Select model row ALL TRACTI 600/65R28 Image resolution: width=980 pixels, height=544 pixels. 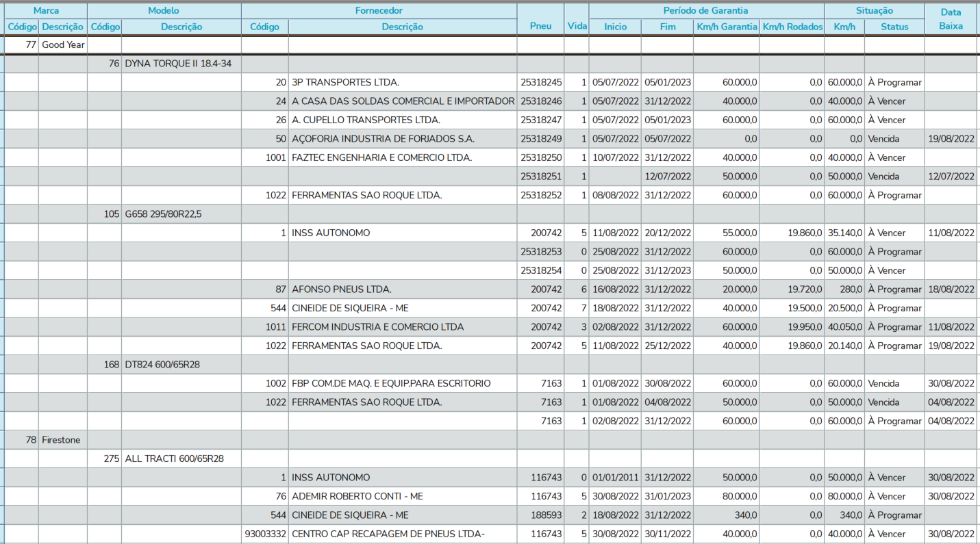click(490, 458)
